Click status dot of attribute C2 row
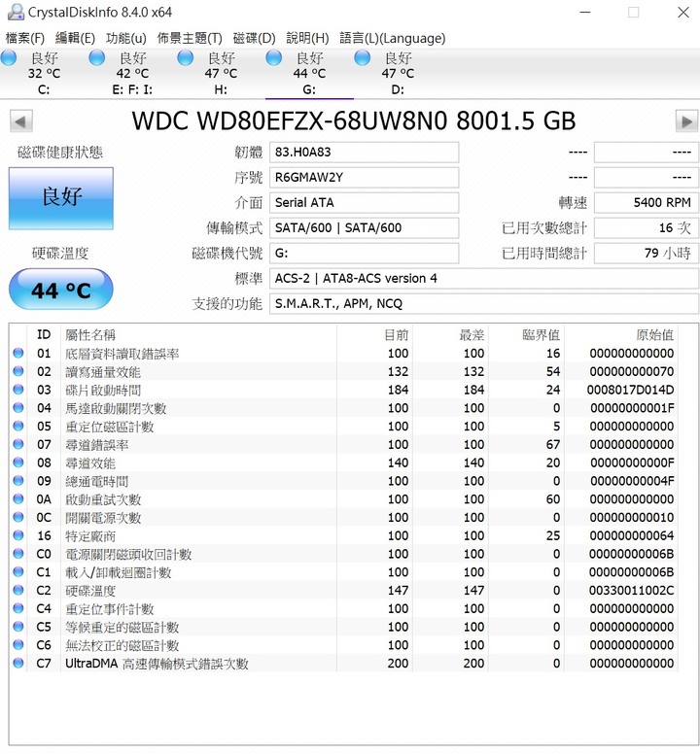 (x=18, y=591)
